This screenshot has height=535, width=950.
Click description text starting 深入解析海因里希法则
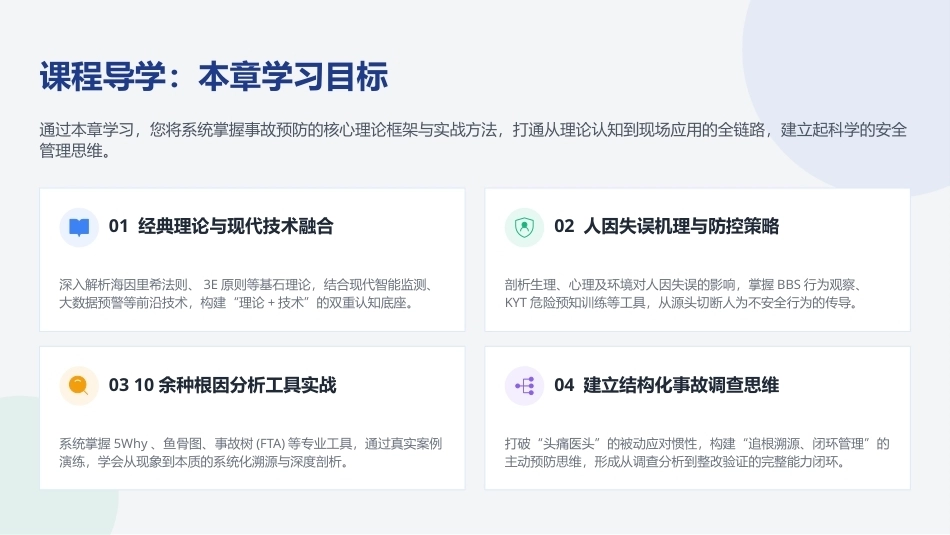(246, 294)
